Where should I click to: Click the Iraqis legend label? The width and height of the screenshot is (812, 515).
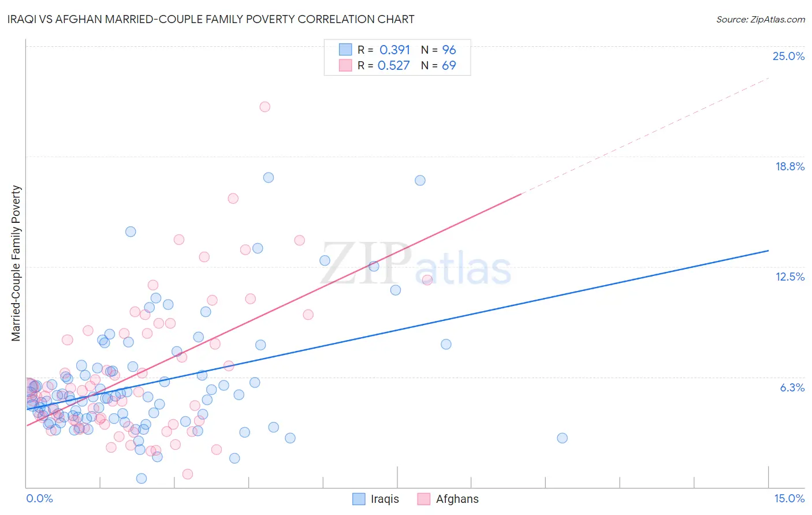pyautogui.click(x=385, y=499)
